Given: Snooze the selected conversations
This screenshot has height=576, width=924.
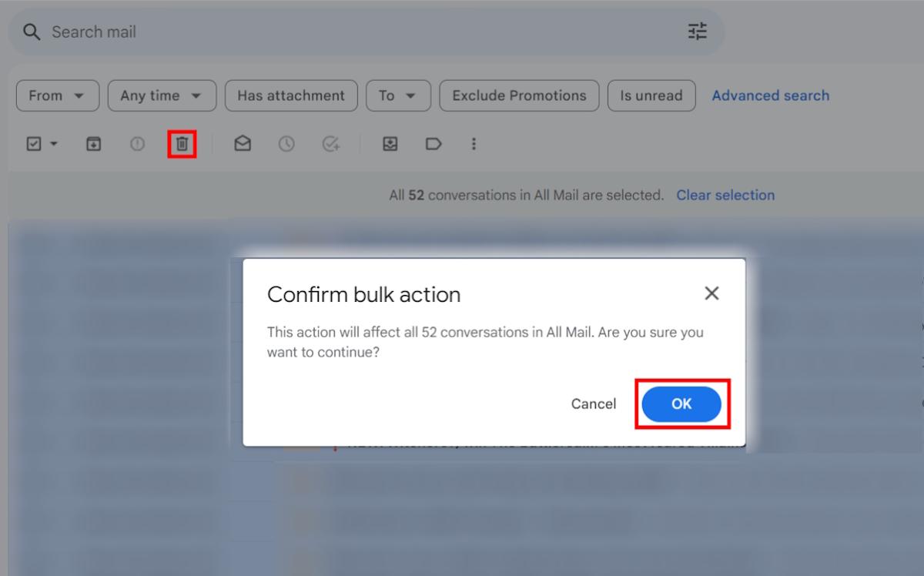Looking at the screenshot, I should tap(286, 144).
